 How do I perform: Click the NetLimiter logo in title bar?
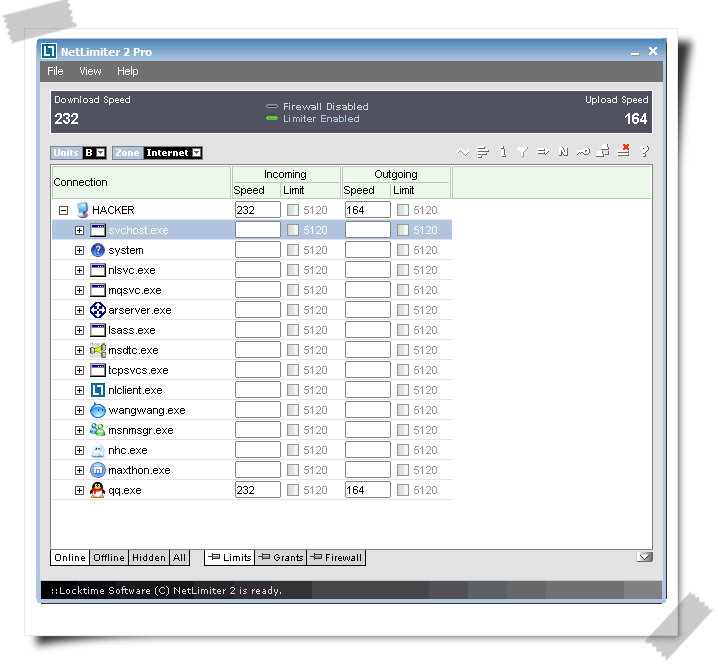tap(49, 51)
